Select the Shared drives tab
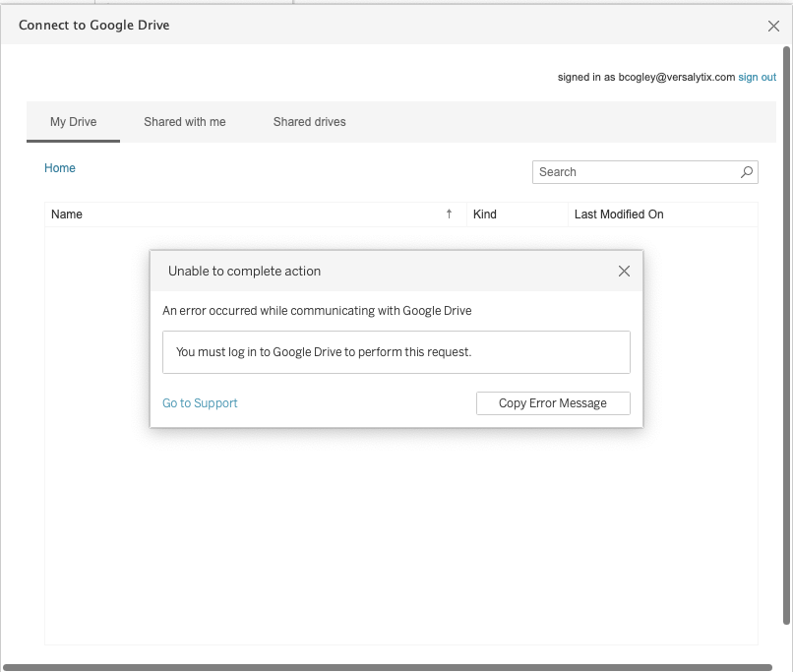The image size is (793, 672). click(x=310, y=122)
